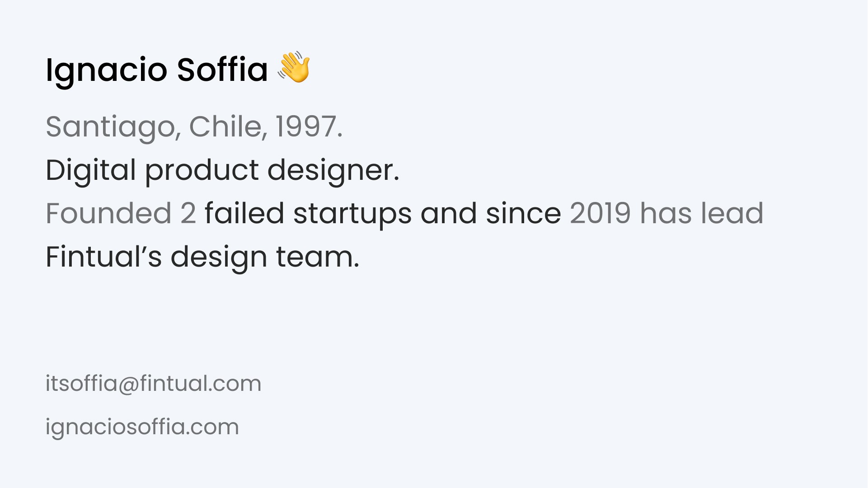Click the surname "Soffia" in the heading

222,70
